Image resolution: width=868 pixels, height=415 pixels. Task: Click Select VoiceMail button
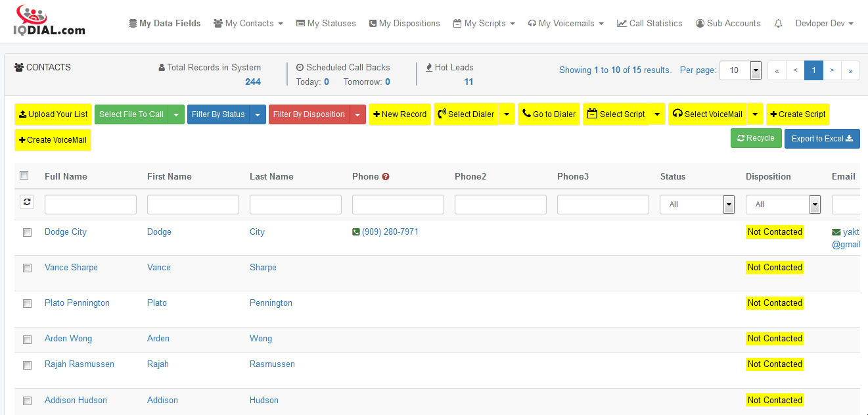click(x=708, y=114)
